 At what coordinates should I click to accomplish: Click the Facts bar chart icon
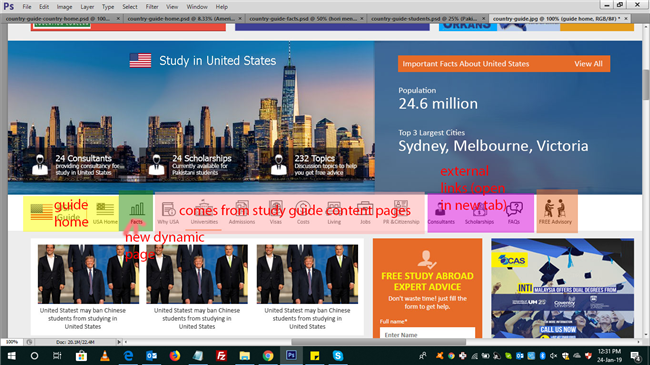(x=137, y=209)
